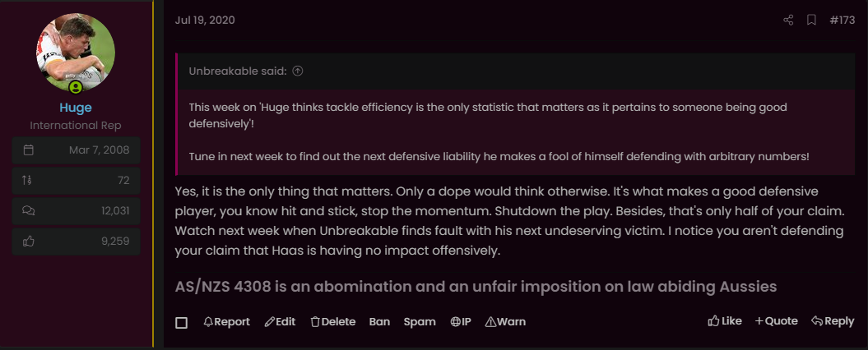Click the join date calendar icon in sidebar
The width and height of the screenshot is (868, 350).
click(29, 150)
